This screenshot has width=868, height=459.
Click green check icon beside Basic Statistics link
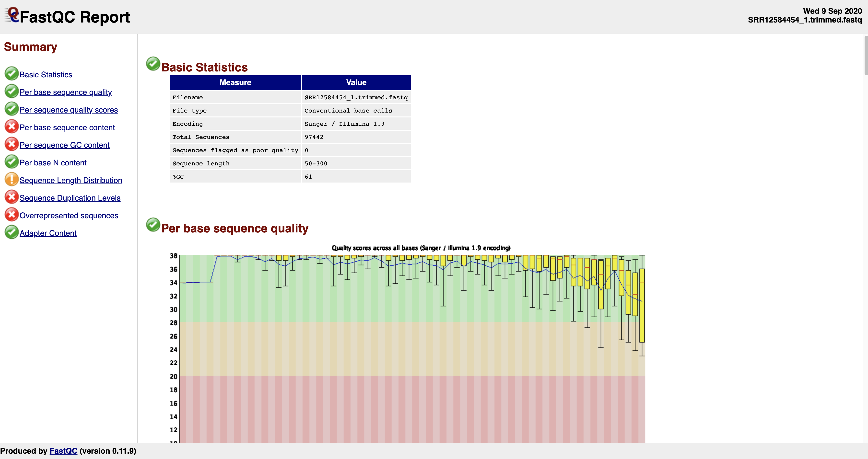(x=12, y=74)
